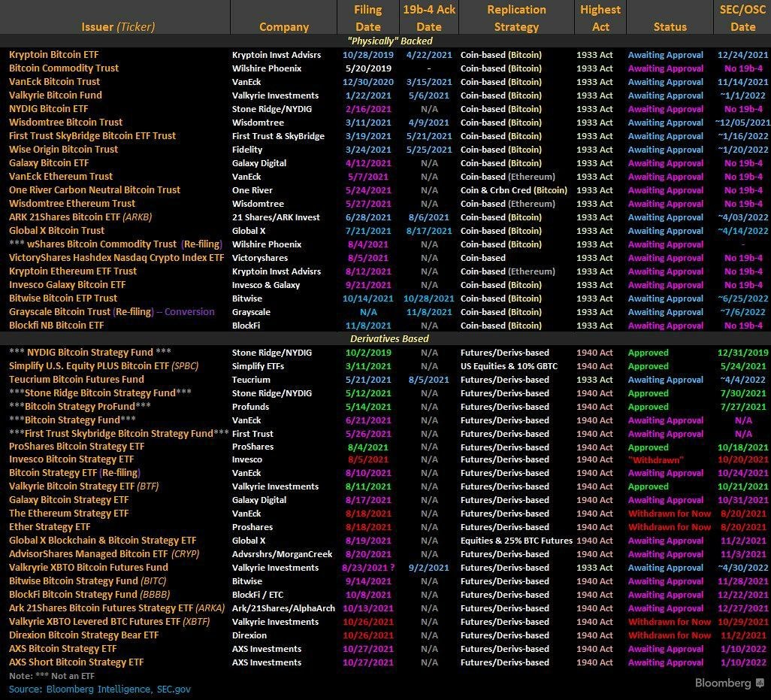The image size is (771, 700).
Task: Select AXS Short Bitcoin Strategy ETF name
Action: 76,662
